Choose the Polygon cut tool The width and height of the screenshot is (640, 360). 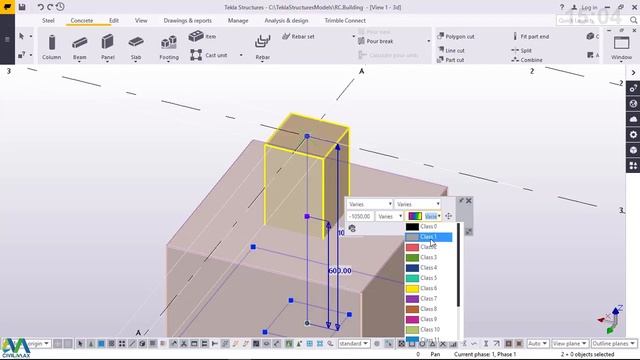point(456,36)
